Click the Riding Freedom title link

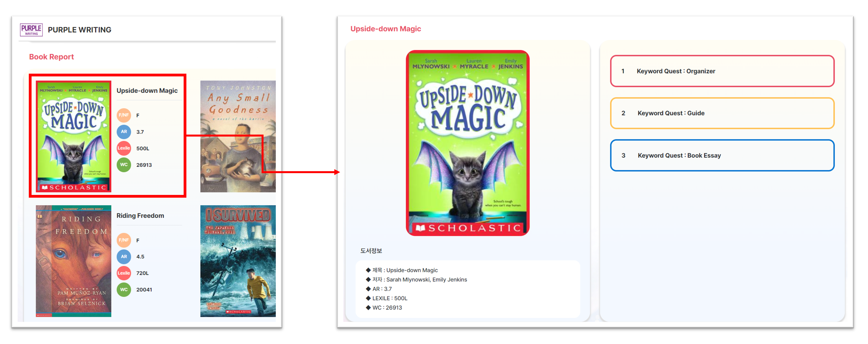(x=140, y=216)
